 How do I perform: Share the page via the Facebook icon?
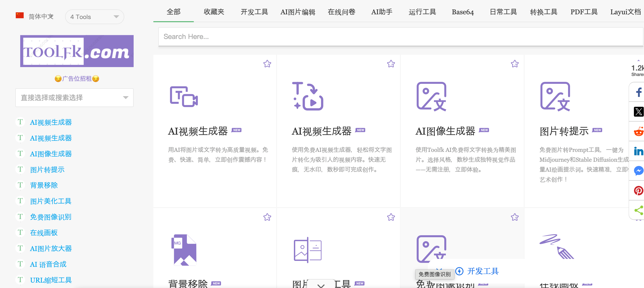(638, 92)
